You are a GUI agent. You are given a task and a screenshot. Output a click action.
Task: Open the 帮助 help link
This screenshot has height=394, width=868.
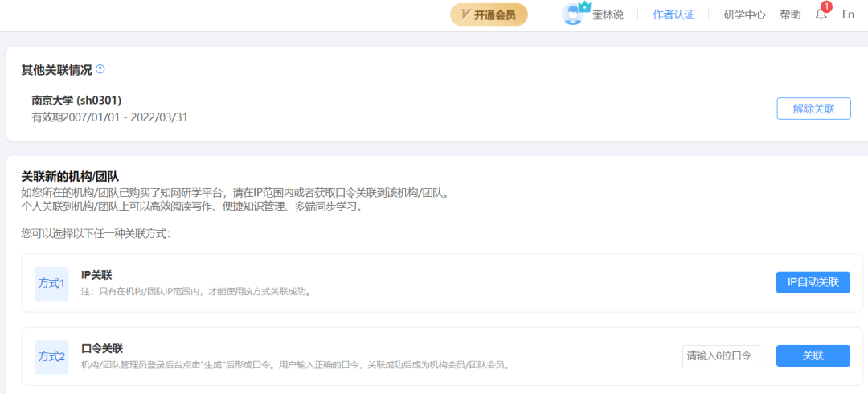click(x=790, y=15)
